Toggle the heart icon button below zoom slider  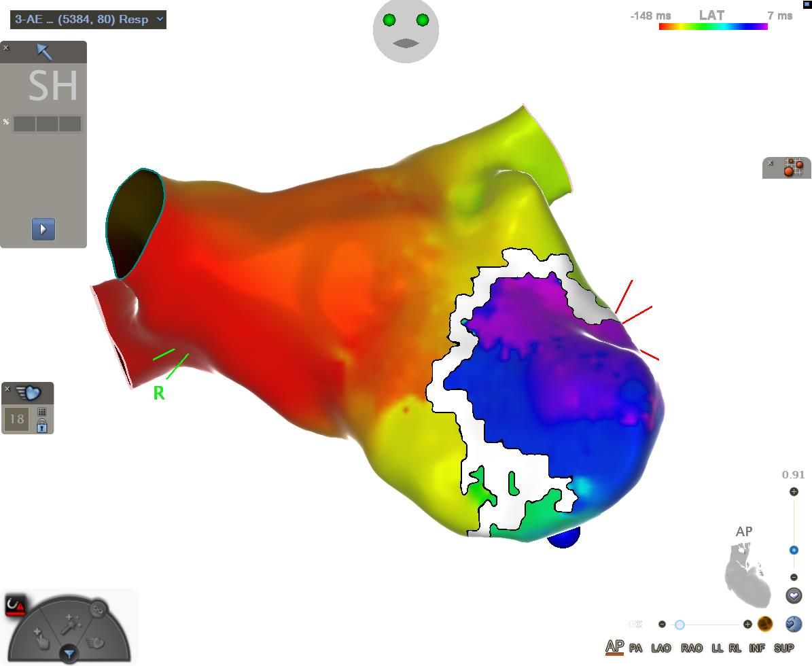tap(794, 595)
